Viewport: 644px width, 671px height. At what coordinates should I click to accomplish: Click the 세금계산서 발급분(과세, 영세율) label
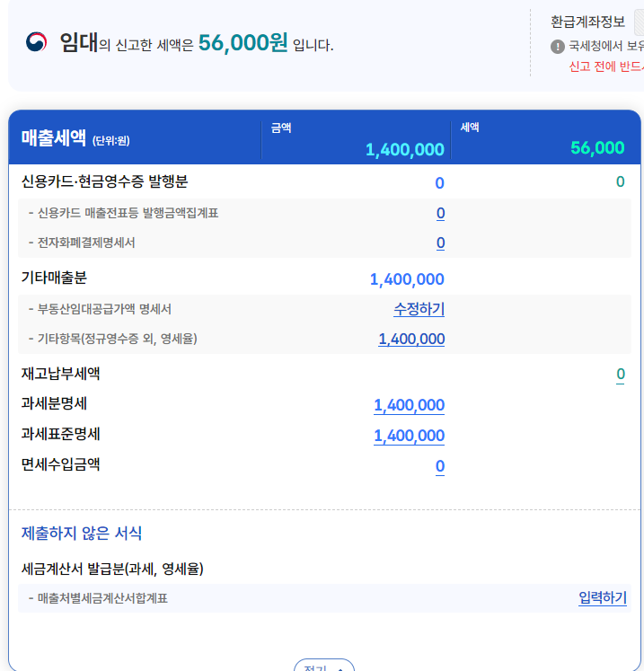[x=112, y=569]
